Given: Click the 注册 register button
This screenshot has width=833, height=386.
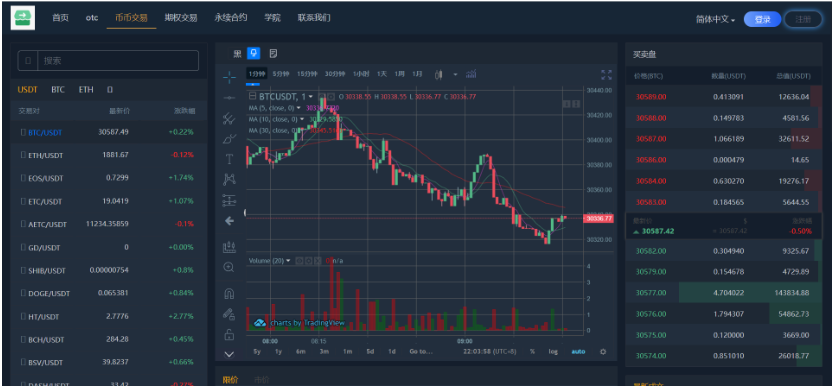Looking at the screenshot, I should 804,19.
